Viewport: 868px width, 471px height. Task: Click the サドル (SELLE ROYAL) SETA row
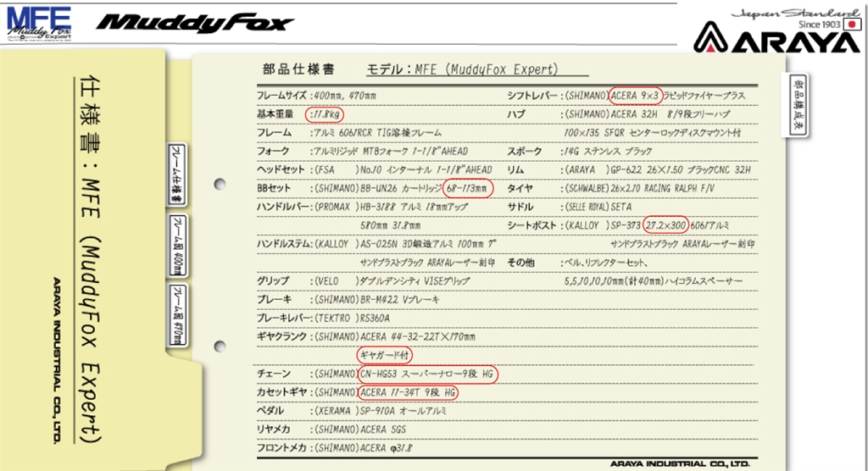pos(569,207)
